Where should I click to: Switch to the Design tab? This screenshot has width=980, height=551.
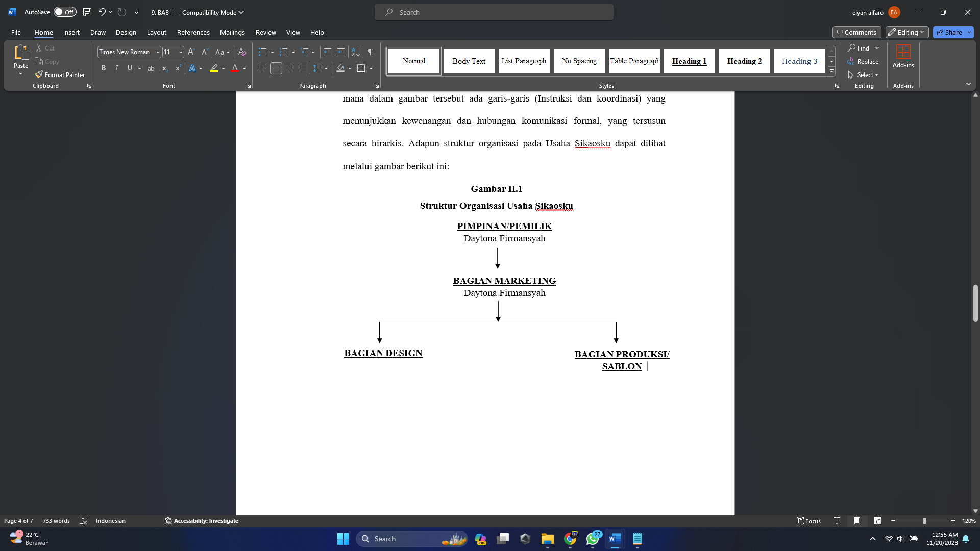(x=126, y=32)
